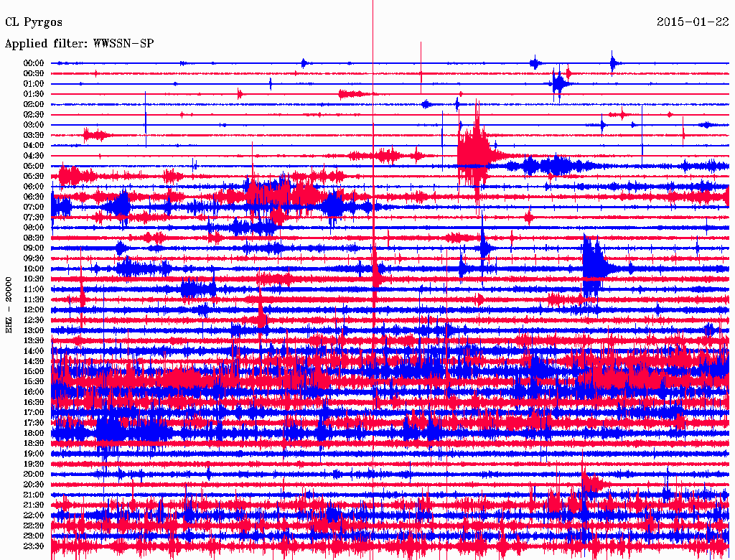Select the 23:30 time row label
Screen dimensions: 735x560
(34, 546)
